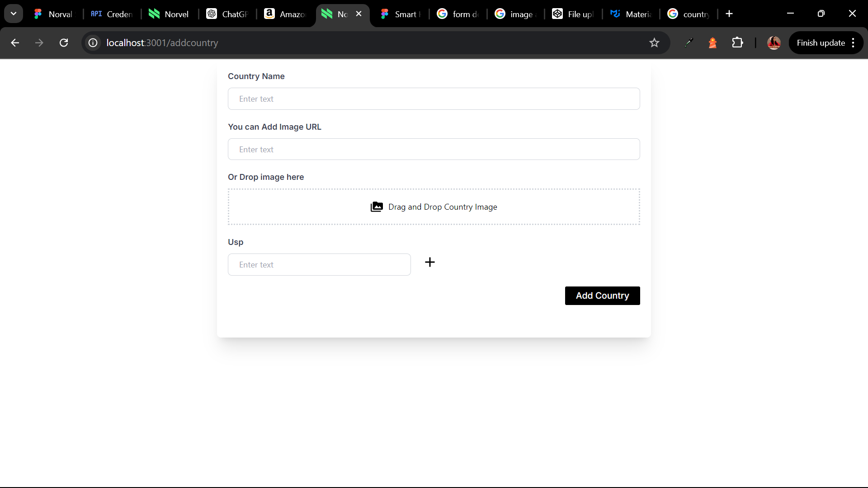Viewport: 868px width, 488px height.
Task: Add another Usp with the plus icon
Action: [429, 262]
